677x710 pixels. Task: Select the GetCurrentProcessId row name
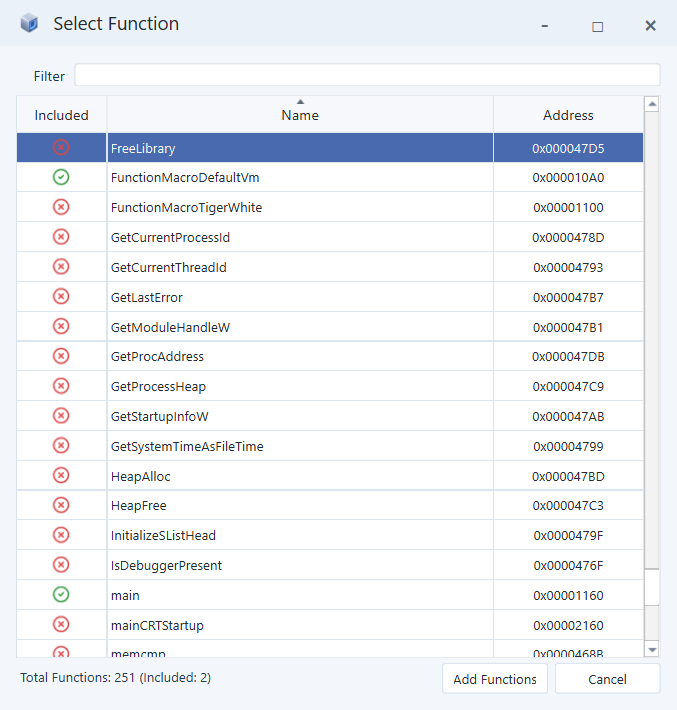click(170, 237)
